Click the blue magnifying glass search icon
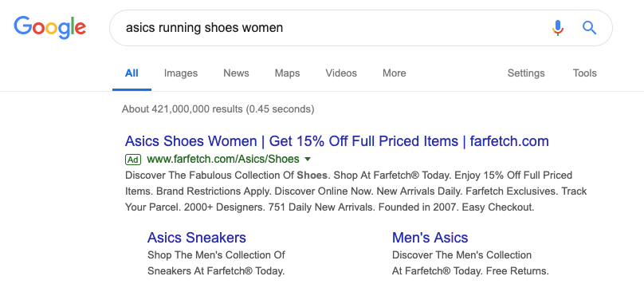 point(589,28)
